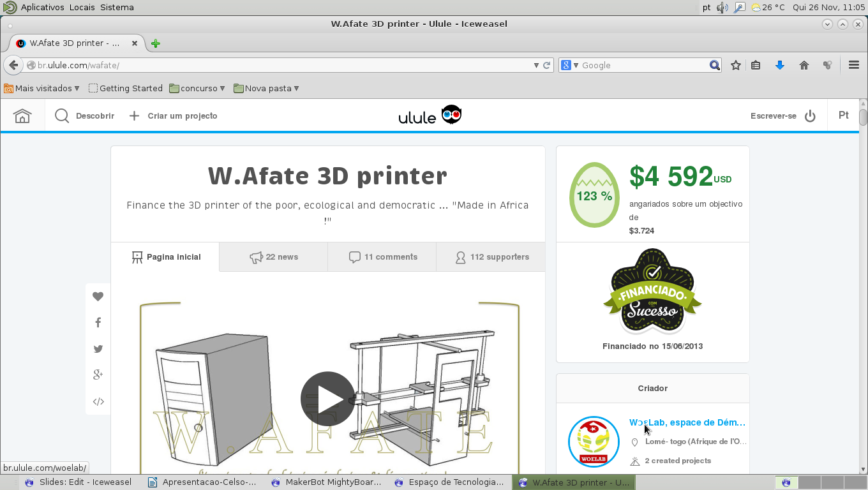
Task: Click the browser back button
Action: 13,65
